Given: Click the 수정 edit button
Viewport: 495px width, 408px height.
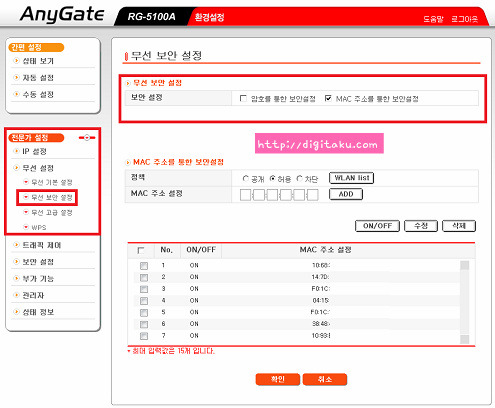Looking at the screenshot, I should [421, 226].
